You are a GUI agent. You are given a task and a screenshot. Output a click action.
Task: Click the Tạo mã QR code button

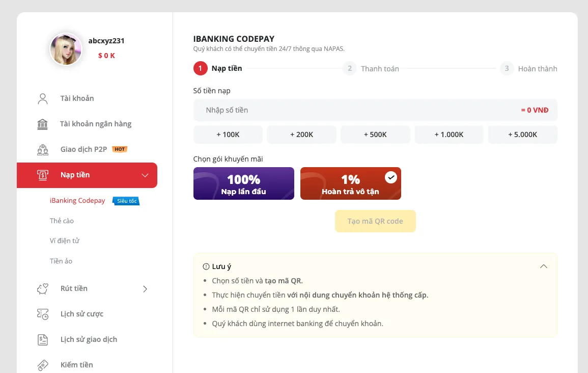pyautogui.click(x=375, y=221)
